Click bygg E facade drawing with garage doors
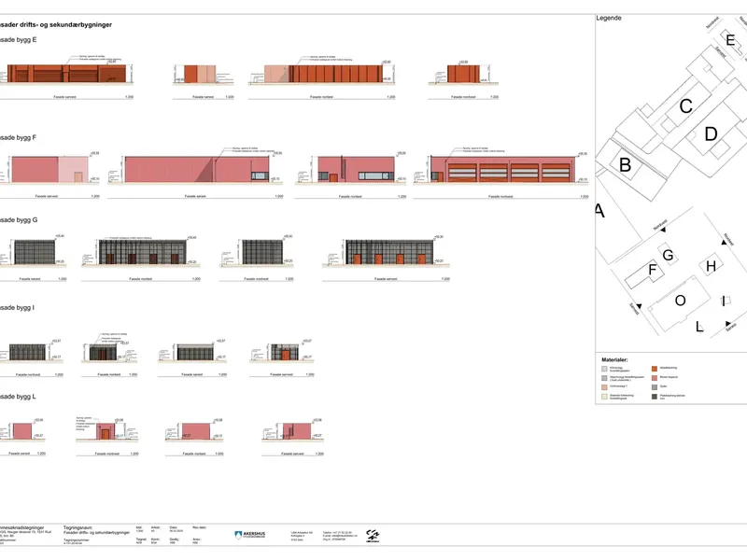747x560 pixels. [66, 74]
